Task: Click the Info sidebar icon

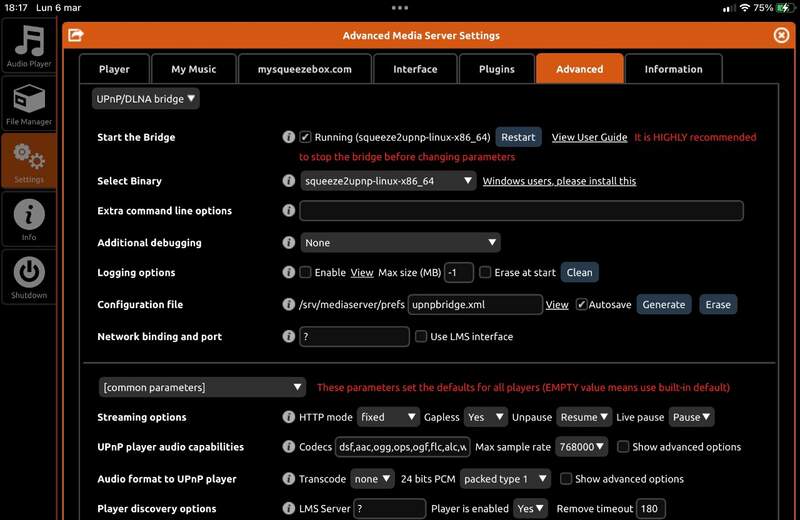Action: (x=29, y=219)
